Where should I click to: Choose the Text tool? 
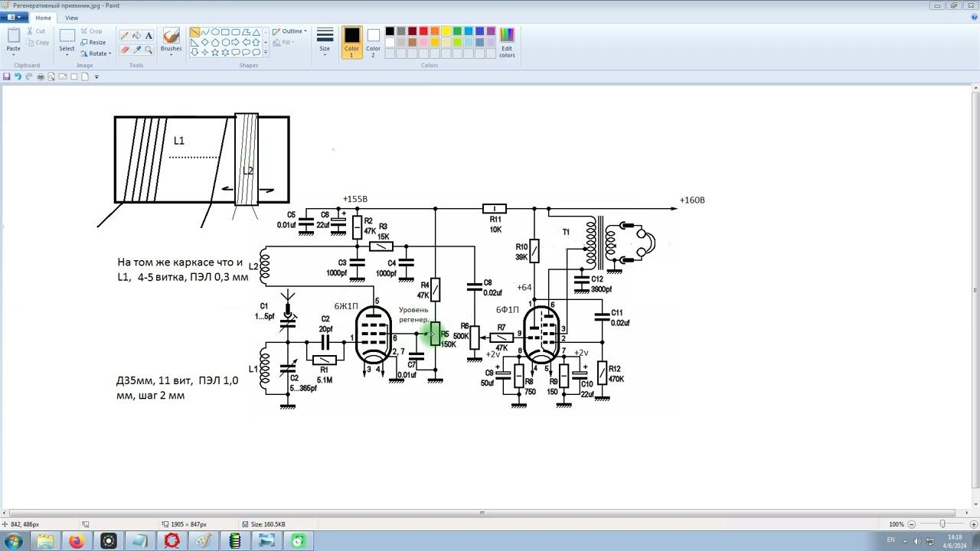point(149,35)
